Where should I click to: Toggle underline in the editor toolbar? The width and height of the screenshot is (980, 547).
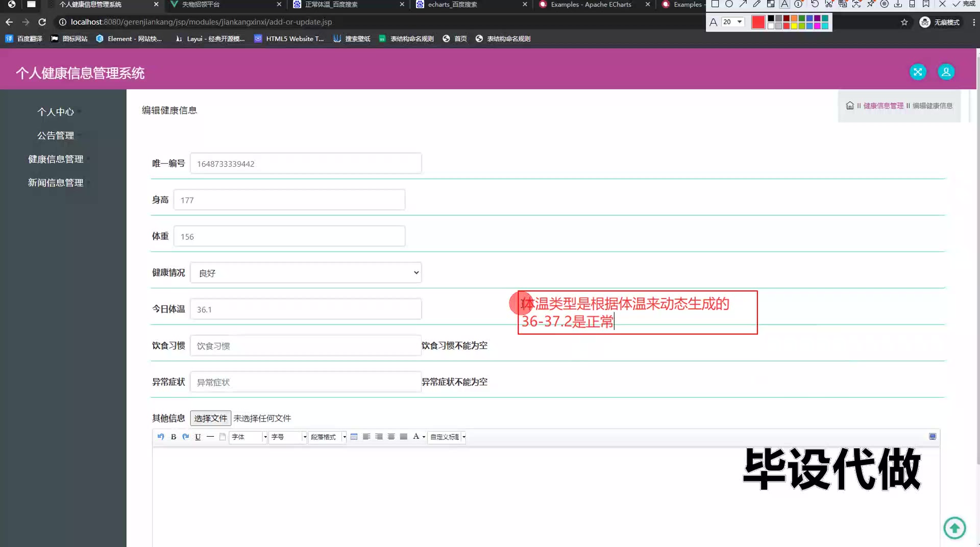(x=198, y=437)
